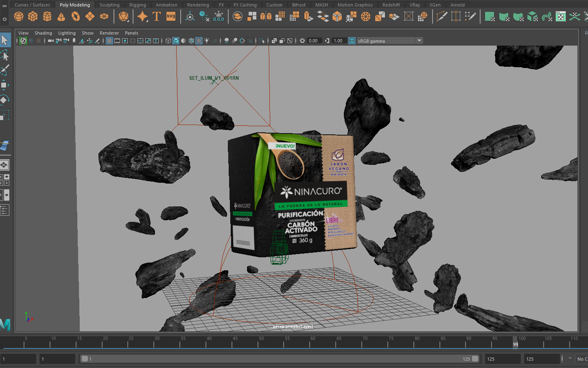Screen dimensions: 588x368
Task: Create a polygon torus from the shelf
Action: 76,16
